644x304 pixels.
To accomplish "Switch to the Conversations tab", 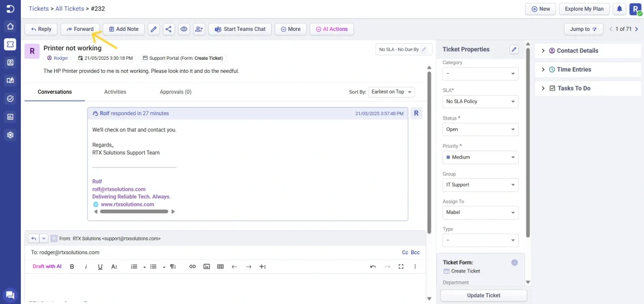I will point(55,92).
